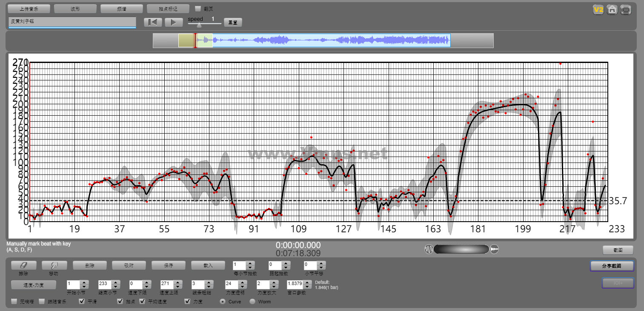Image resolution: width=644 pixels, height=311 pixels.
Task: Decrease 力度透明 with its down arrow
Action: click(x=243, y=286)
